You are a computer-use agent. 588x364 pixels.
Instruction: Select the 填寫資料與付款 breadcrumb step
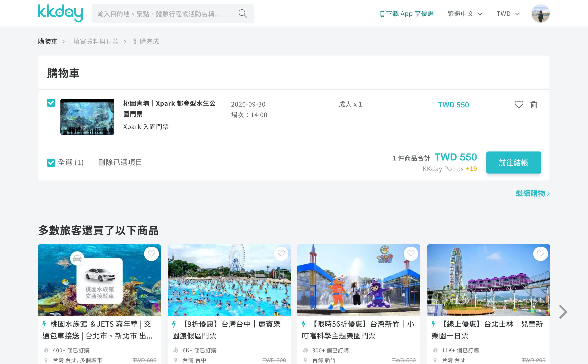96,41
